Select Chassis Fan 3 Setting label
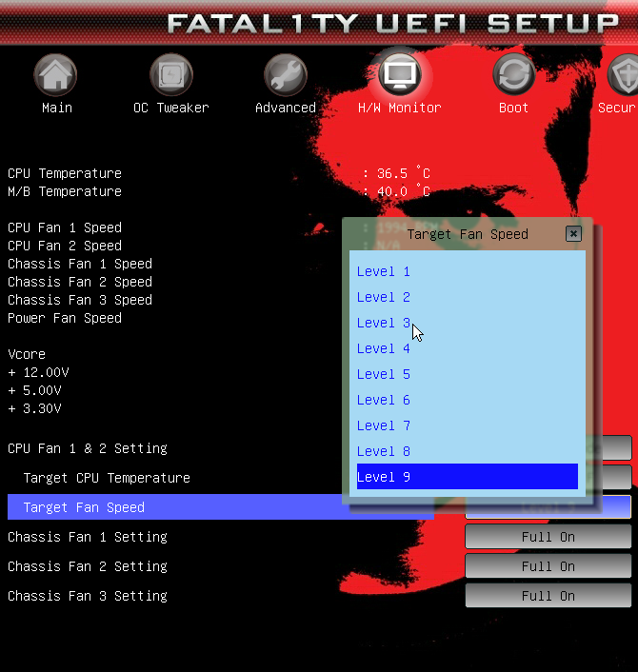 click(88, 596)
